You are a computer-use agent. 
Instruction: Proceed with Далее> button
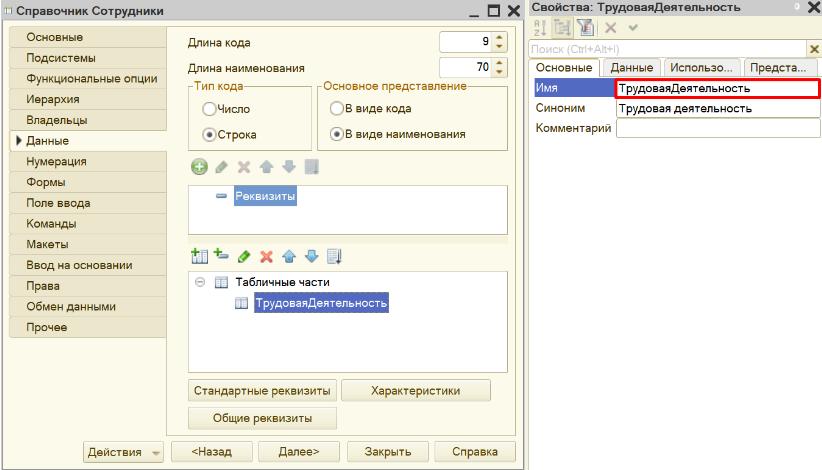[299, 452]
